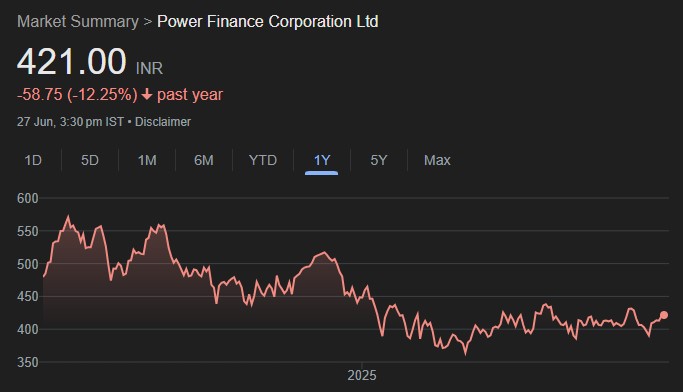Viewport: 683px width, 392px height.
Task: Click the INR currency label
Action: click(149, 68)
